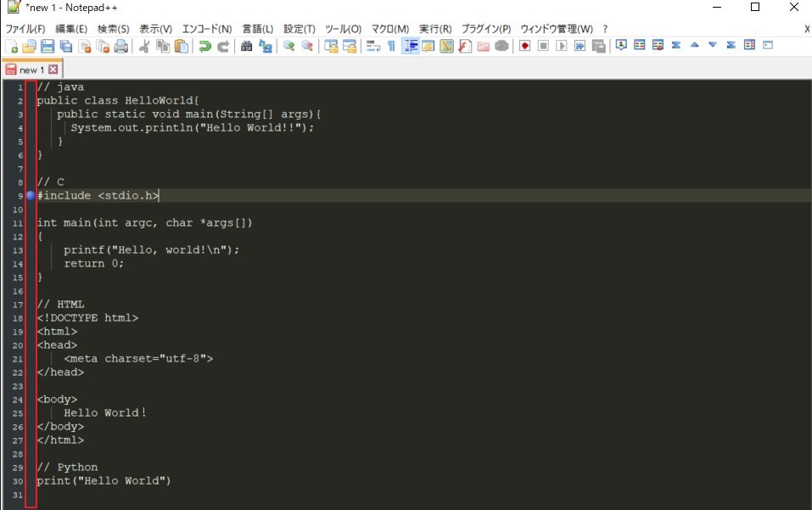Click the Save file floppy icon
Viewport: 812px width, 510px height.
[48, 46]
